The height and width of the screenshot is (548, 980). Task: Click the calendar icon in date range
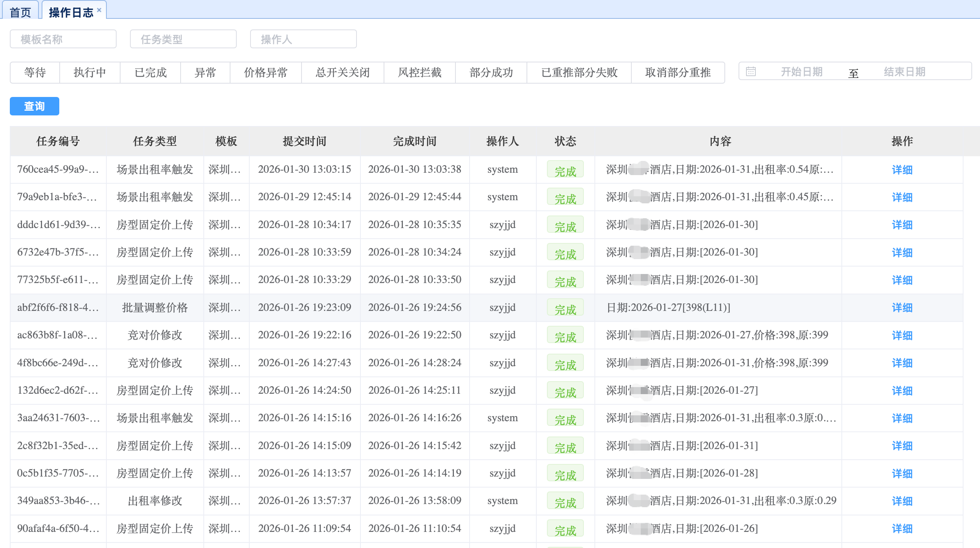click(751, 72)
